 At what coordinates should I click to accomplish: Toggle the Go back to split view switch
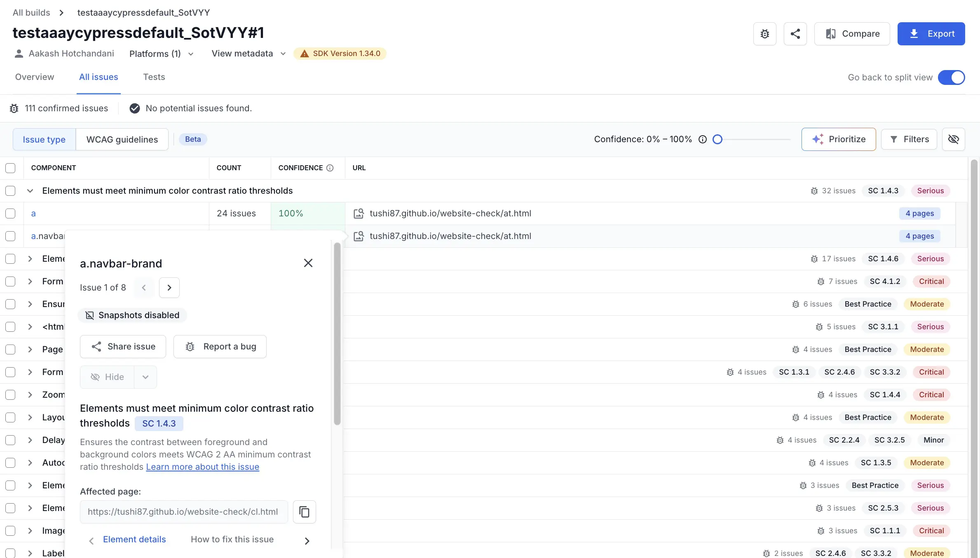click(952, 77)
